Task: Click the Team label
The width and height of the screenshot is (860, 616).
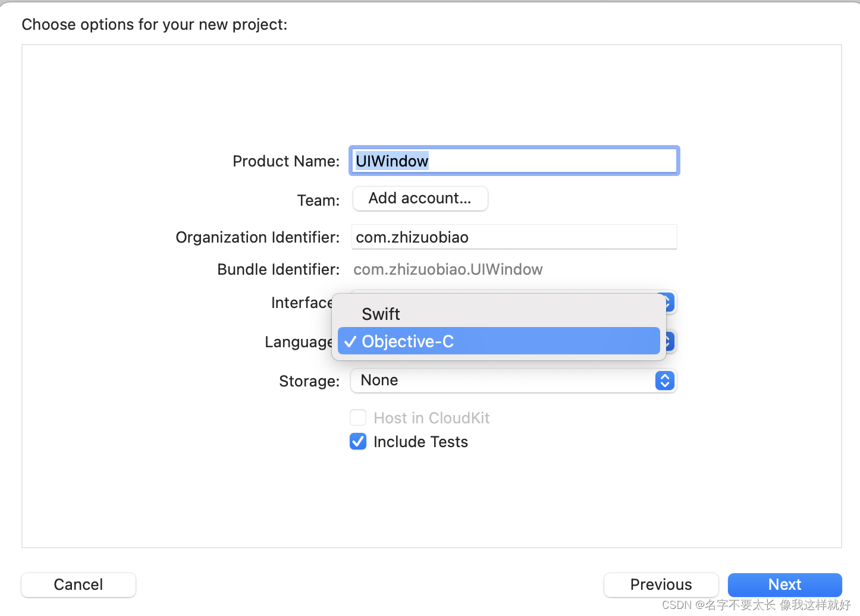Action: click(318, 200)
